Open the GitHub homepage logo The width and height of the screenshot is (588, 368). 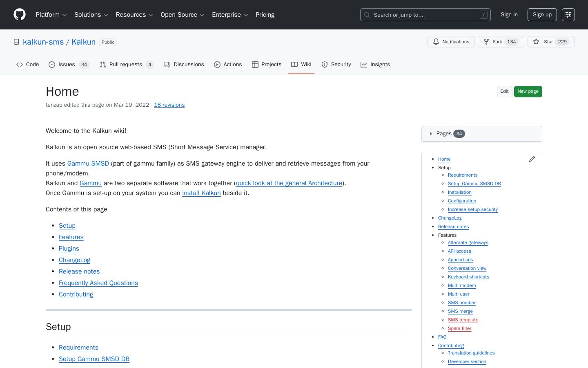coord(20,15)
